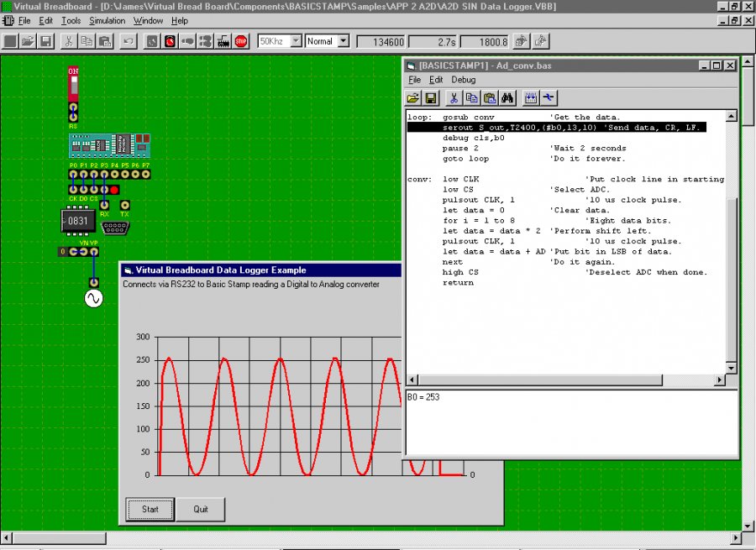Click the 'return' line in code editor
The image size is (756, 550).
(458, 283)
